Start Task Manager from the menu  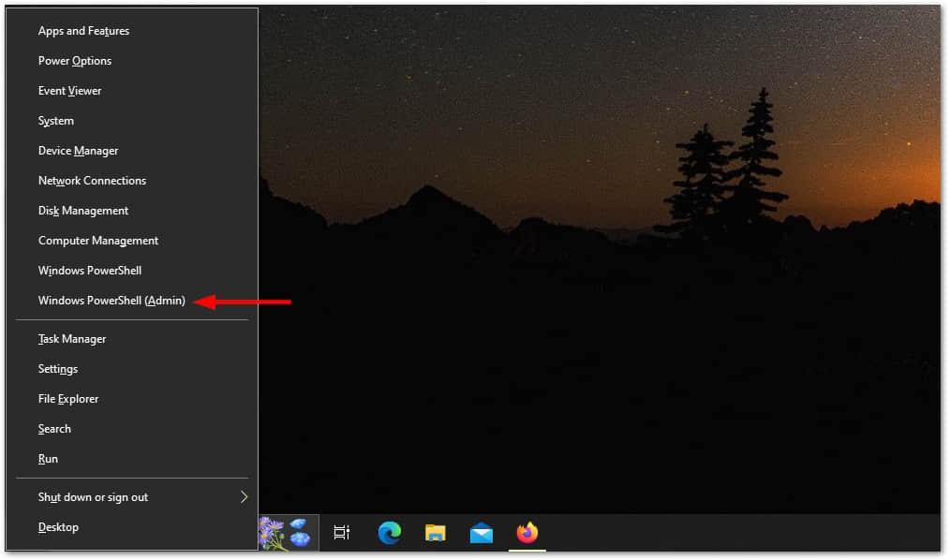tap(72, 339)
